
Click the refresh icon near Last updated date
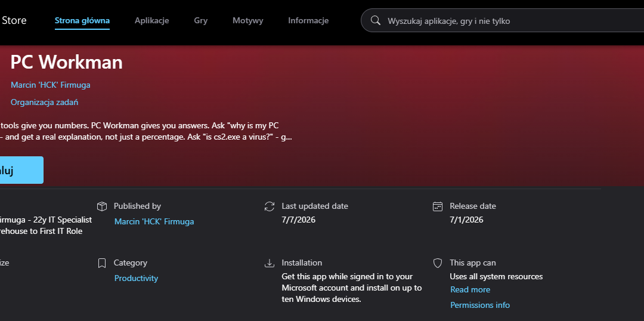(x=270, y=206)
